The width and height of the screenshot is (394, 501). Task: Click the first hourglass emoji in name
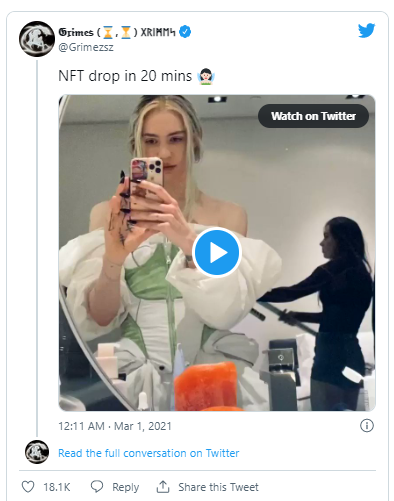[108, 33]
